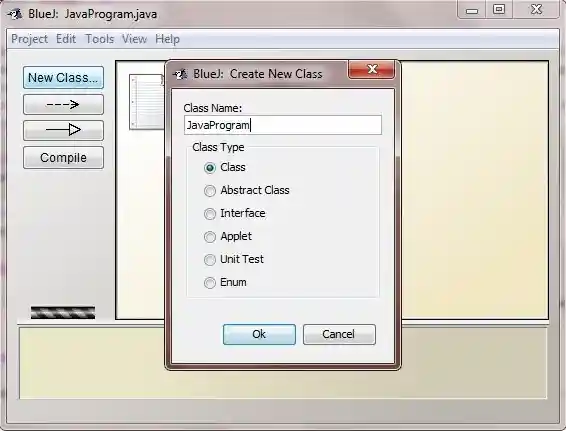This screenshot has height=431, width=566.
Task: Close the Create New Class dialog
Action: click(x=371, y=69)
